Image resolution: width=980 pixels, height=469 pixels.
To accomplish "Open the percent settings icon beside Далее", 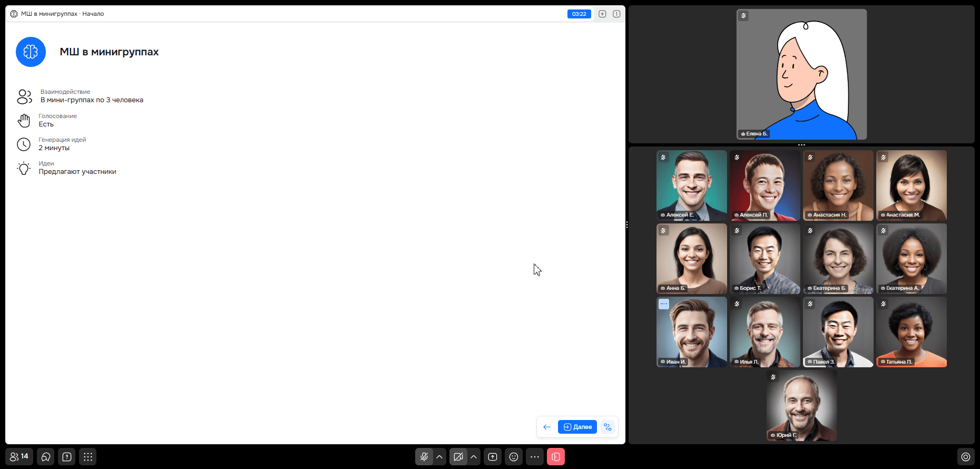I will 607,427.
